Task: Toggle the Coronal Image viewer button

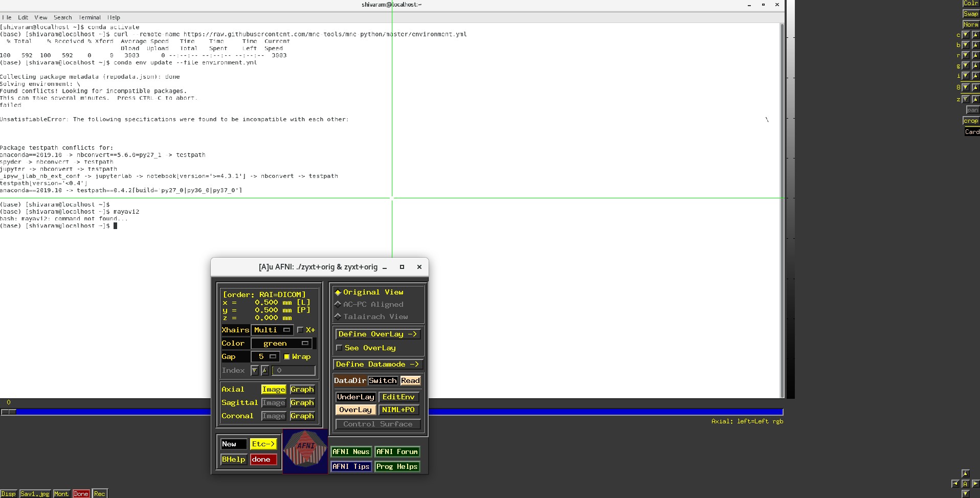Action: 274,416
